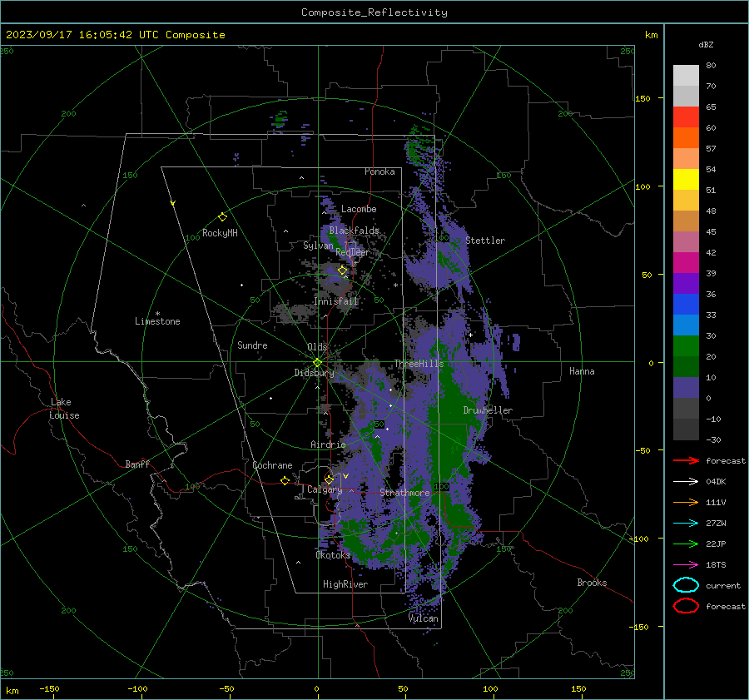This screenshot has width=749, height=700.
Task: Click the Cochrane city label
Action: 272,465
